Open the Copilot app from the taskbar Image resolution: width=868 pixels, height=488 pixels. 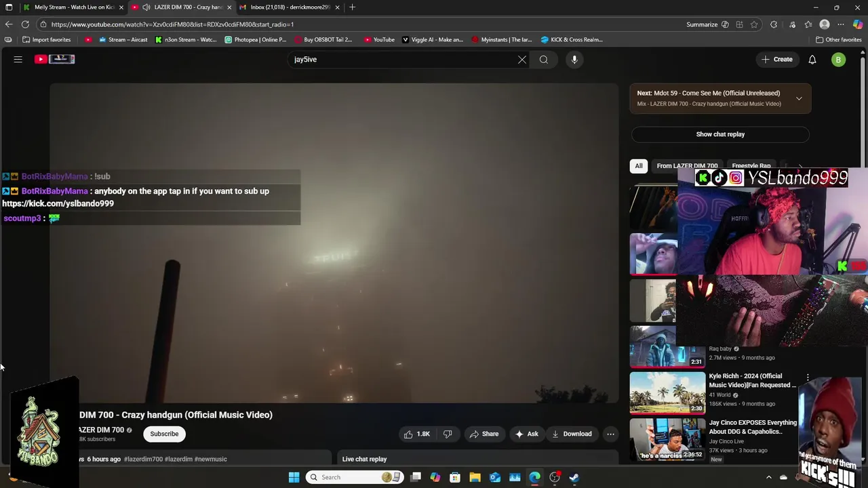coord(435,477)
